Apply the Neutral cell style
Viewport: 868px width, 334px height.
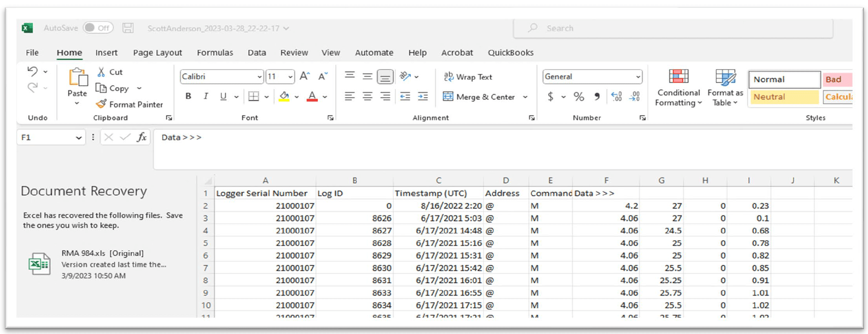[784, 97]
